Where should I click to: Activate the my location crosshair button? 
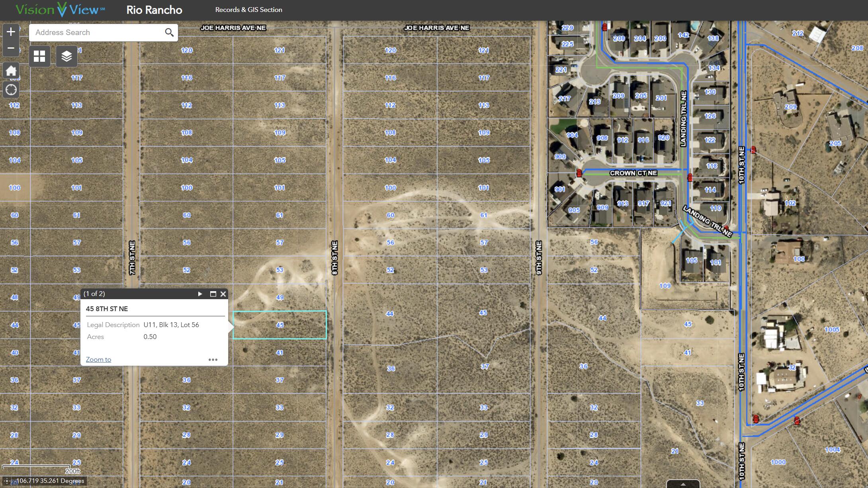[x=11, y=90]
